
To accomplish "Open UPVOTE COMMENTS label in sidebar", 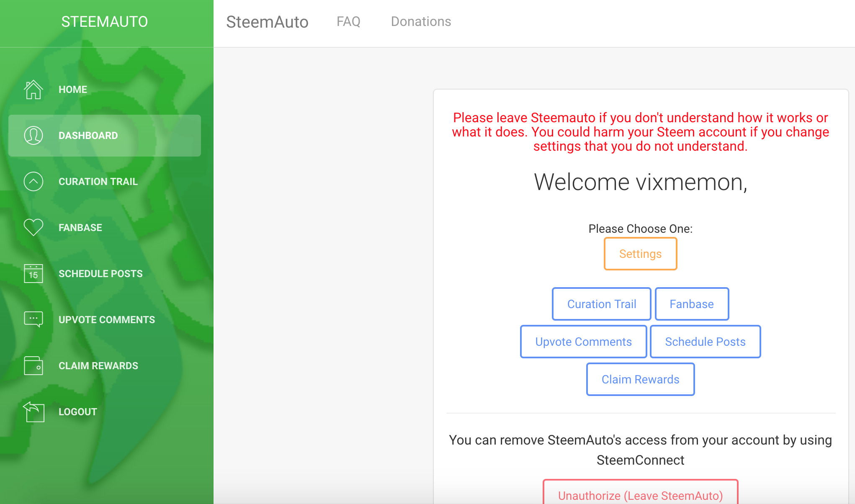I will coord(107,320).
